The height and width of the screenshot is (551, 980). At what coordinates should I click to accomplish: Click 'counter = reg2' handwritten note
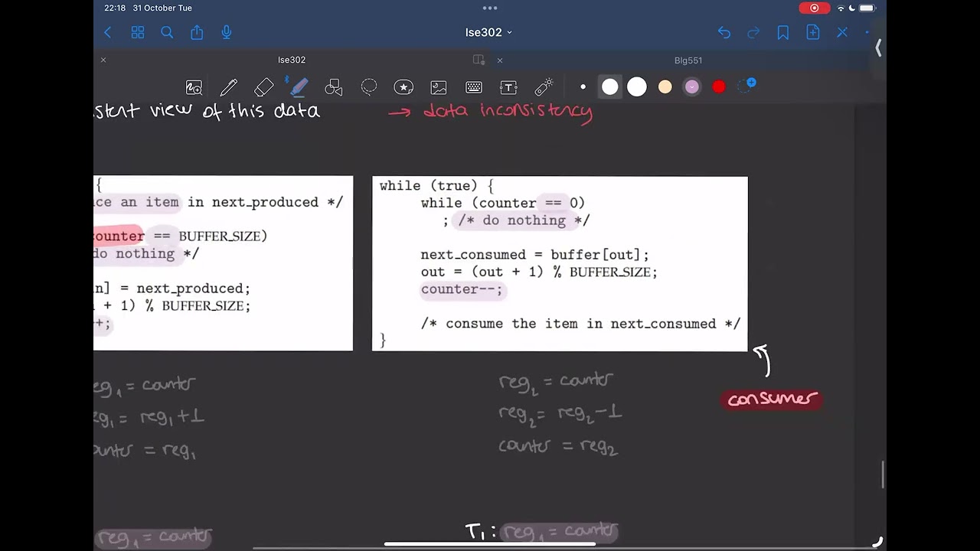point(557,447)
